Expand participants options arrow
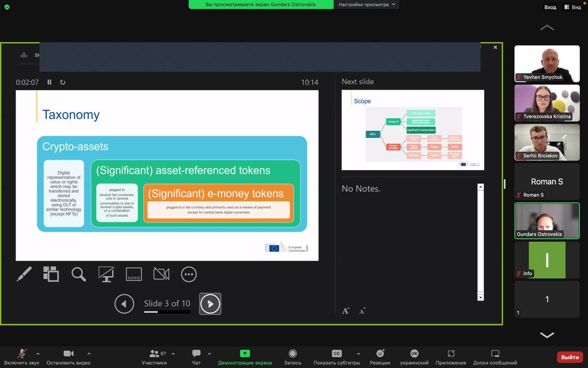 (173, 354)
